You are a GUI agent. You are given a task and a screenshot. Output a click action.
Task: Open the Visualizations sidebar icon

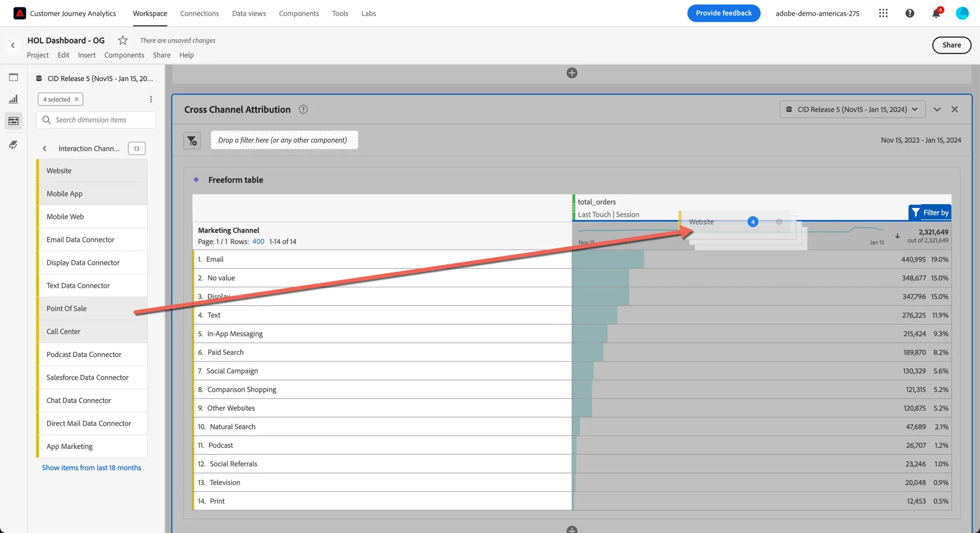[14, 99]
